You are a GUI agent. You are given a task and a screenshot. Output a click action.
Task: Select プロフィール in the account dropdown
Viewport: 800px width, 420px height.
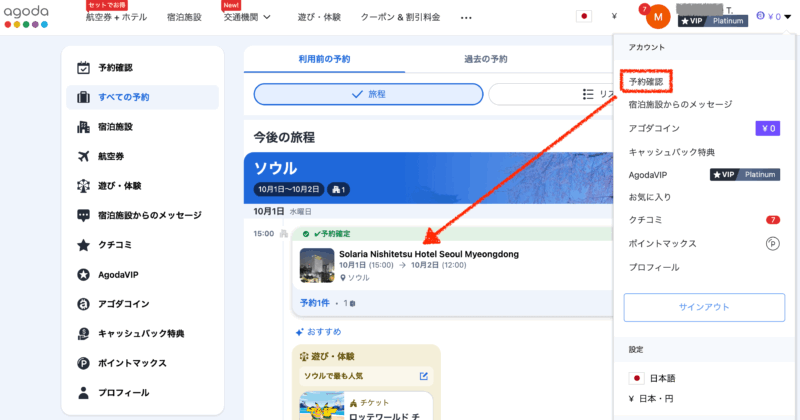pyautogui.click(x=654, y=267)
